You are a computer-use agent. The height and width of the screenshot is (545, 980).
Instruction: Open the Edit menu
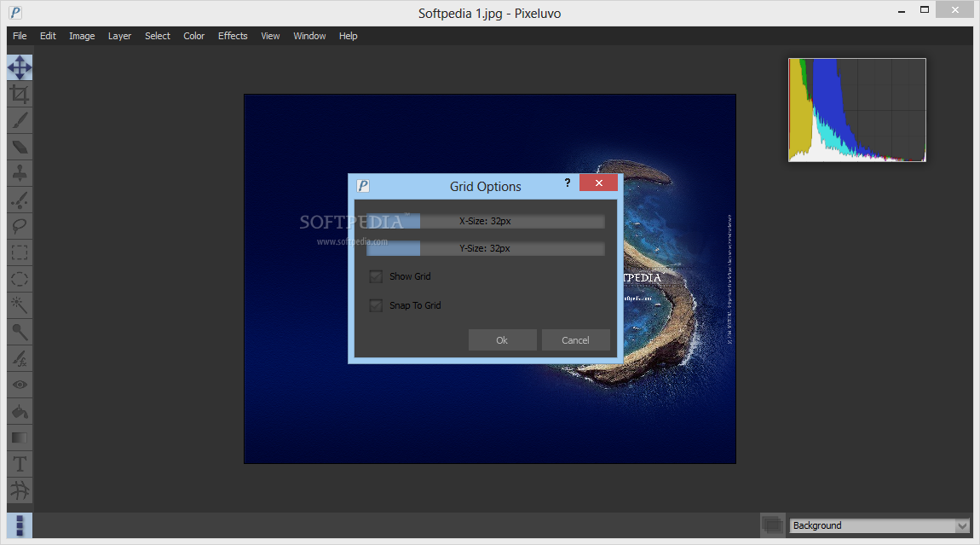point(48,36)
